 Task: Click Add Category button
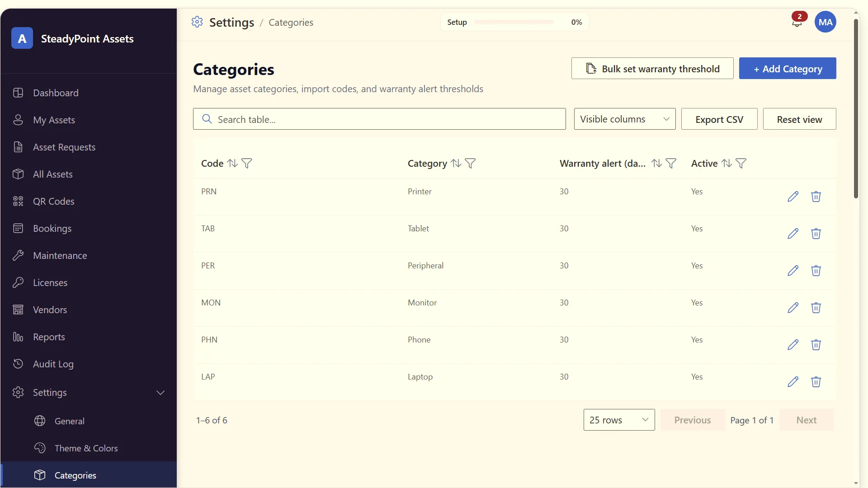point(788,68)
